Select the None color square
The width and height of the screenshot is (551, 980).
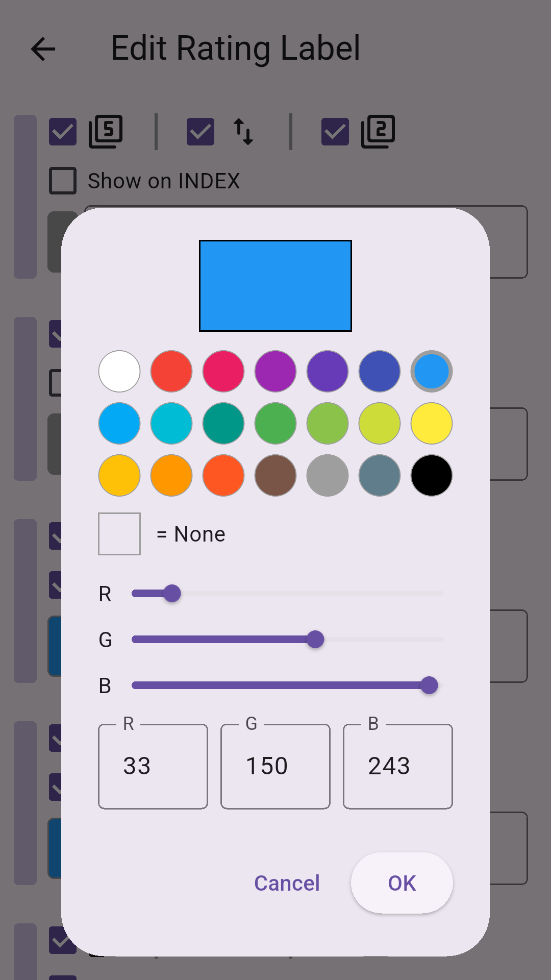[x=119, y=533]
